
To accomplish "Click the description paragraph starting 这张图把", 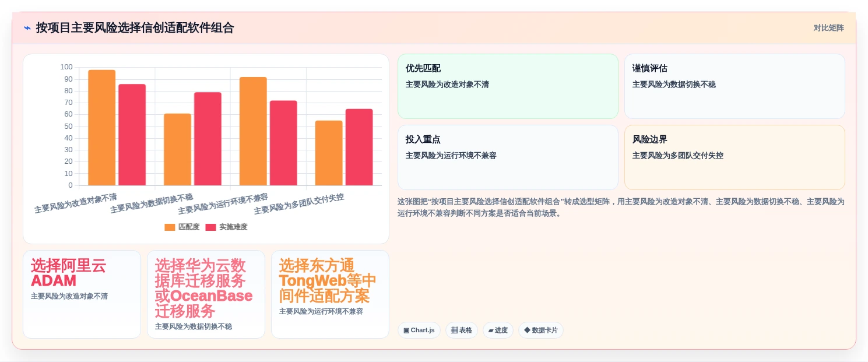I will click(x=621, y=208).
